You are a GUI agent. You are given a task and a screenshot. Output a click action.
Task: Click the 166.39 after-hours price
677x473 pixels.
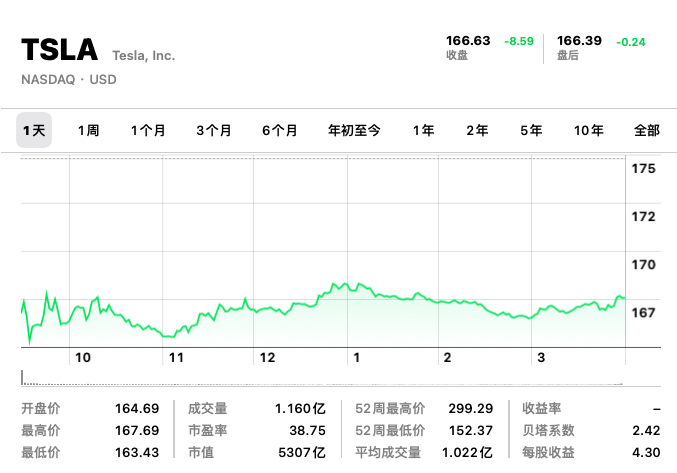point(579,41)
